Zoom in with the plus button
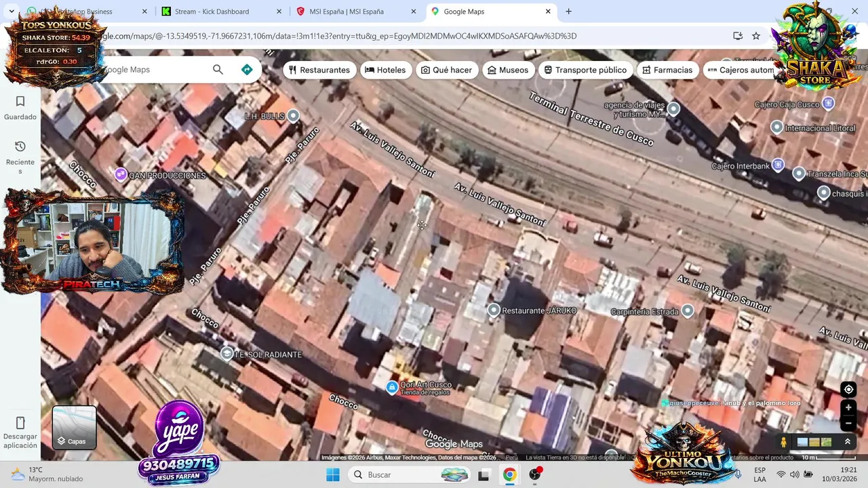 (x=848, y=408)
